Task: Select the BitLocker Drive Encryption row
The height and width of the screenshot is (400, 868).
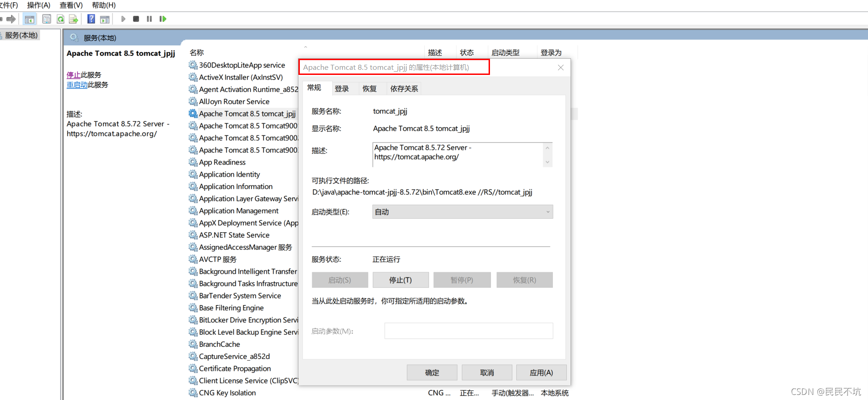Action: click(243, 320)
